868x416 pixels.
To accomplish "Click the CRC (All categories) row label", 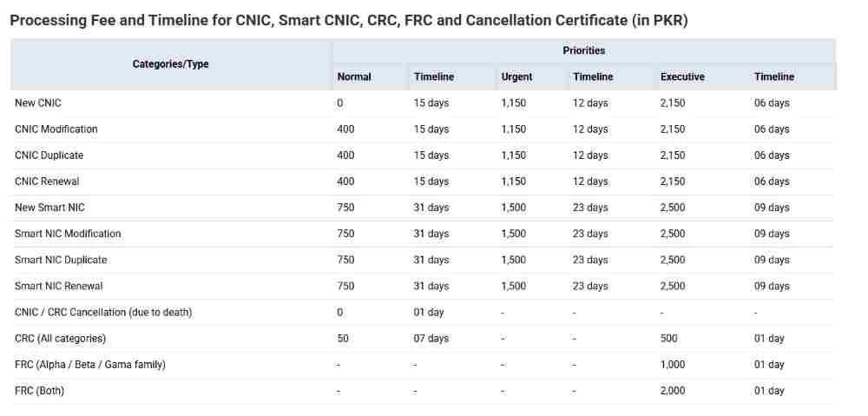I will [60, 338].
